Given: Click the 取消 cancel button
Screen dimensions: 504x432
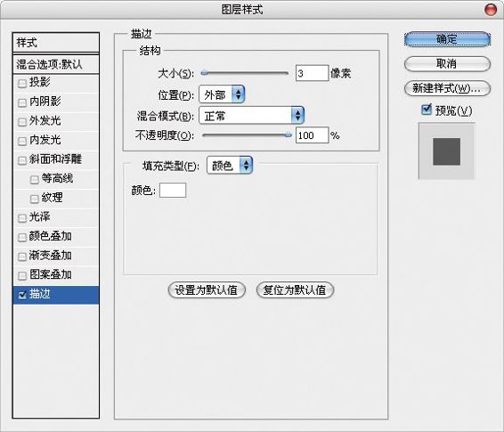Looking at the screenshot, I should tap(447, 63).
